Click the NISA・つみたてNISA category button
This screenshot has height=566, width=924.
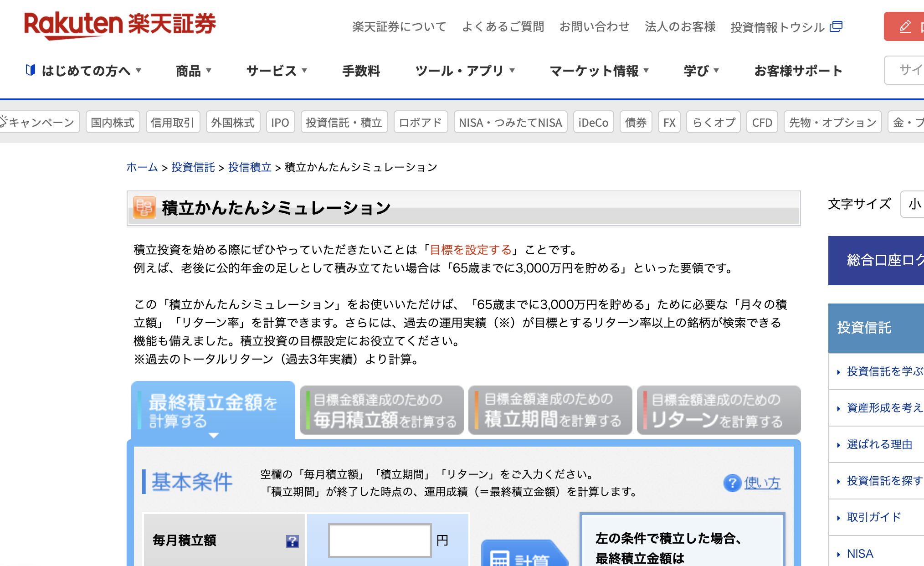pyautogui.click(x=510, y=122)
